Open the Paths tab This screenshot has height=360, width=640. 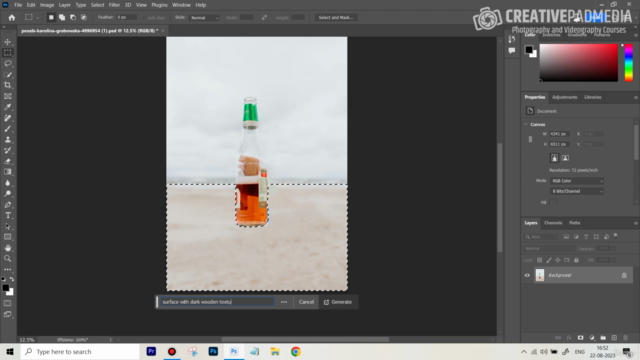tap(575, 223)
